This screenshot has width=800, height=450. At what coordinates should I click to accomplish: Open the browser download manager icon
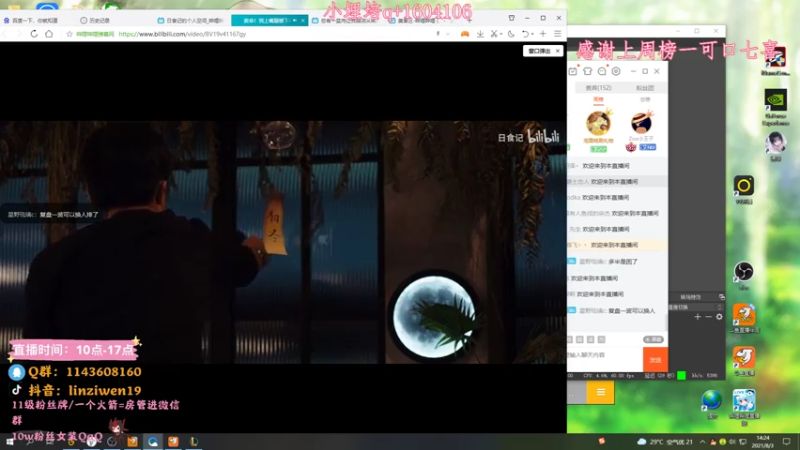pos(480,34)
